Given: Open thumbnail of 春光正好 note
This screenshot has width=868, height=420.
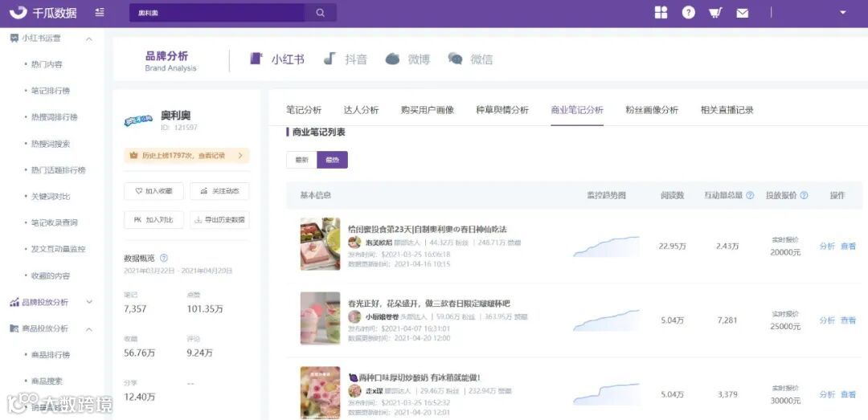Looking at the screenshot, I should [x=320, y=318].
